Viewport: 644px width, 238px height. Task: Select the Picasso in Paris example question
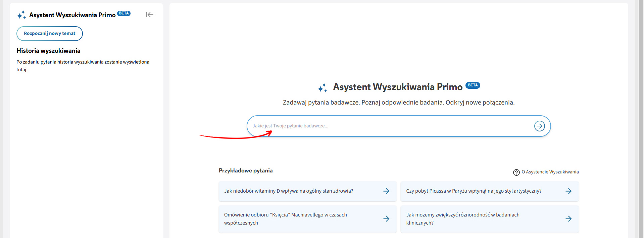474,191
